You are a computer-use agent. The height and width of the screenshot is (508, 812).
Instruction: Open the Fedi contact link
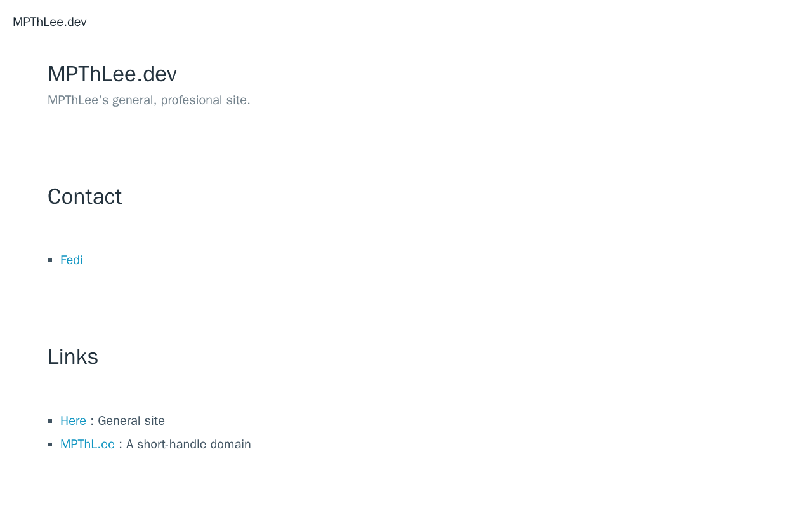coord(72,260)
